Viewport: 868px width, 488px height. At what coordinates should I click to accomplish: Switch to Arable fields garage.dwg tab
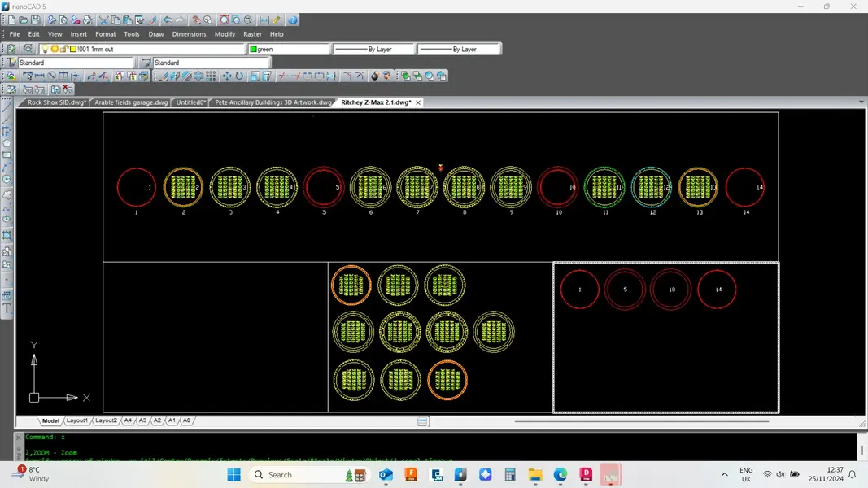pos(131,102)
